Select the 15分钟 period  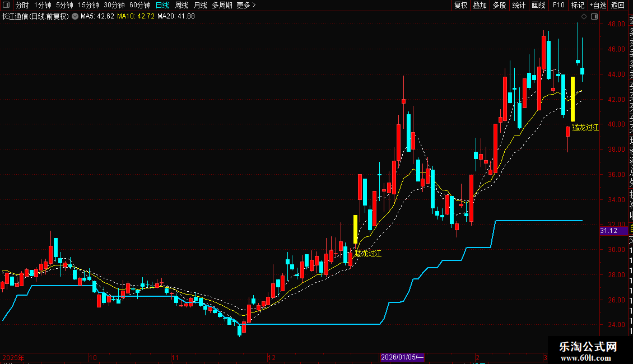pyautogui.click(x=89, y=5)
